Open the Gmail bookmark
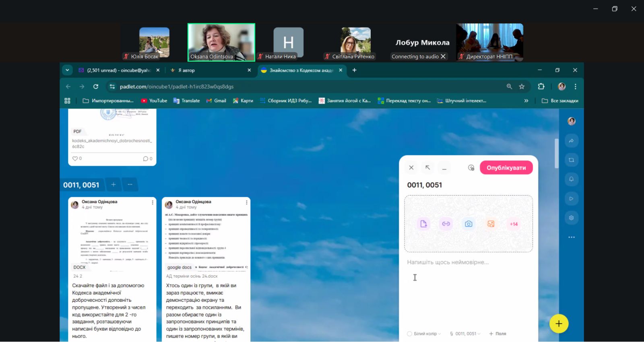Image resolution: width=644 pixels, height=342 pixels. click(216, 101)
